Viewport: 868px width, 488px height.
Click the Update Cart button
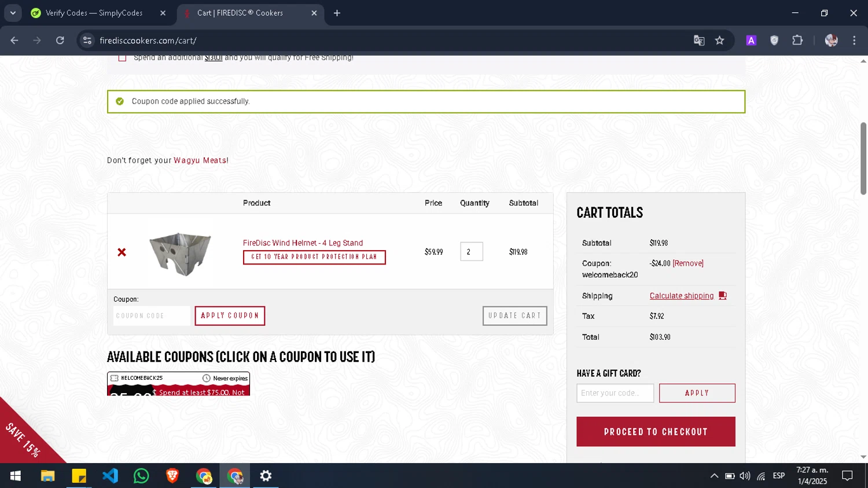[514, 316]
